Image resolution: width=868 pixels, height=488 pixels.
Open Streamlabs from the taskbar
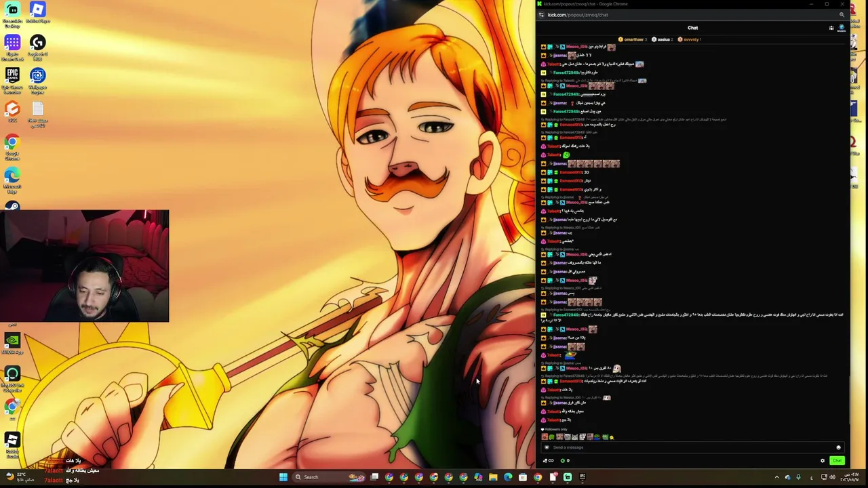coord(568,477)
